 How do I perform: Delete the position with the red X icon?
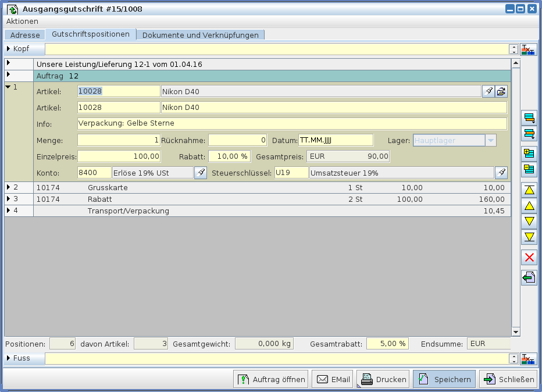pyautogui.click(x=529, y=258)
